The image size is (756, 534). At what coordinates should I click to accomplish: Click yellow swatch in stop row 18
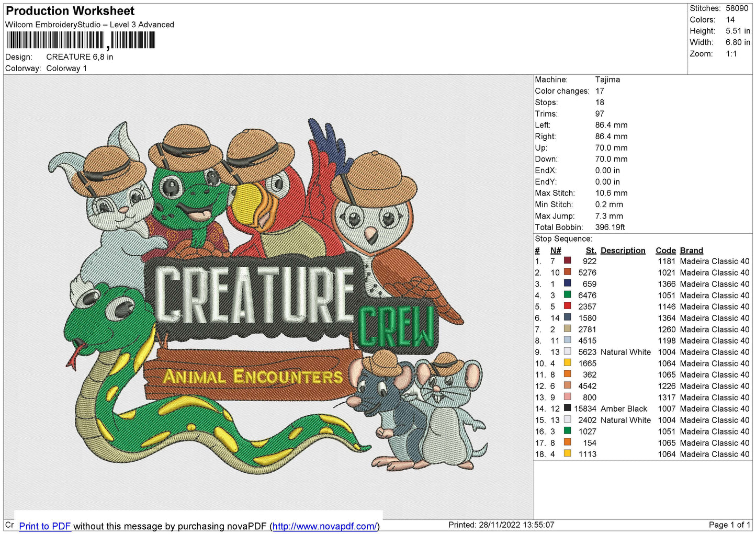(x=567, y=453)
